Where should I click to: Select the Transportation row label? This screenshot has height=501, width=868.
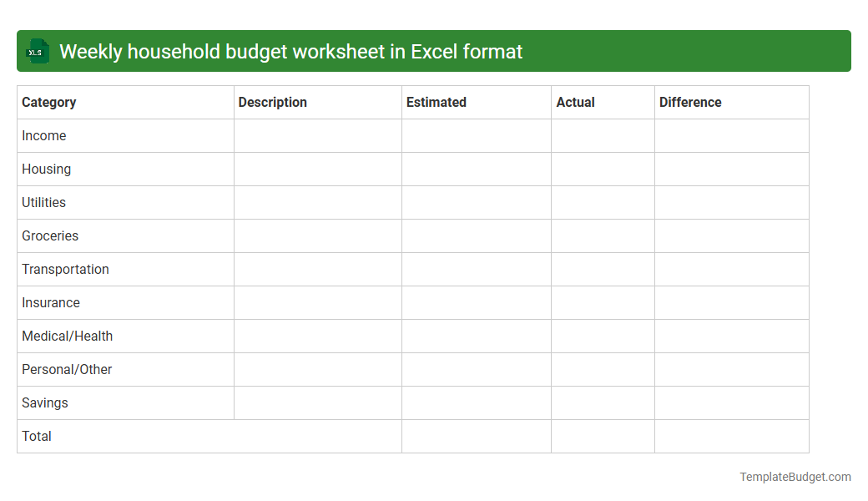(x=65, y=269)
